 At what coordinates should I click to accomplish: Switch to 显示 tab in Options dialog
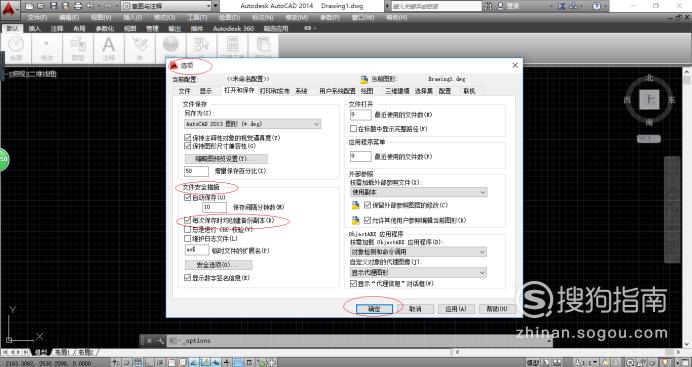click(206, 91)
